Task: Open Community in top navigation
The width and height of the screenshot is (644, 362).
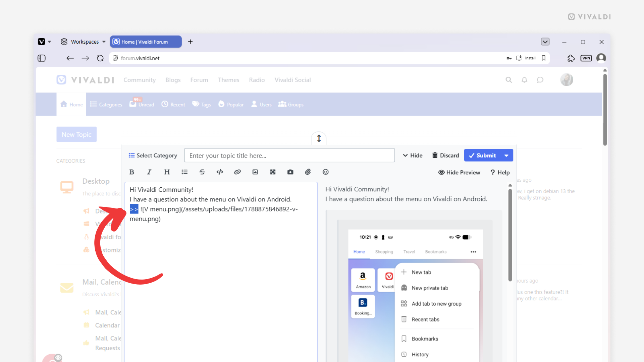Action: tap(140, 80)
